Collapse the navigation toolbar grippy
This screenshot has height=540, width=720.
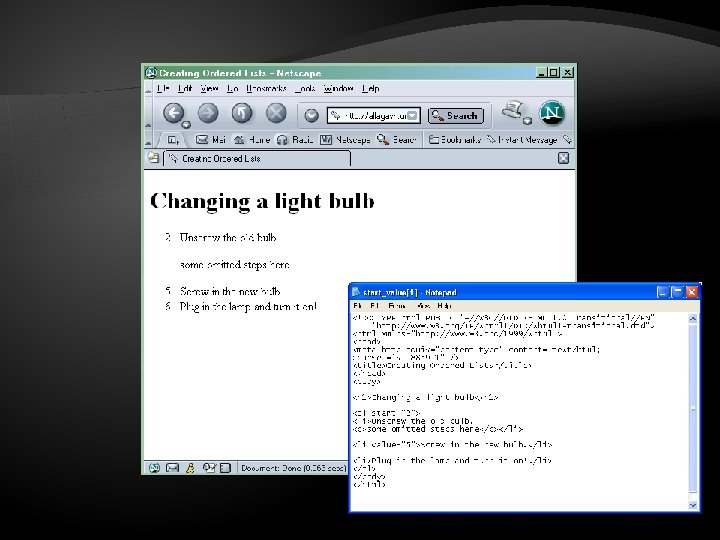point(148,113)
